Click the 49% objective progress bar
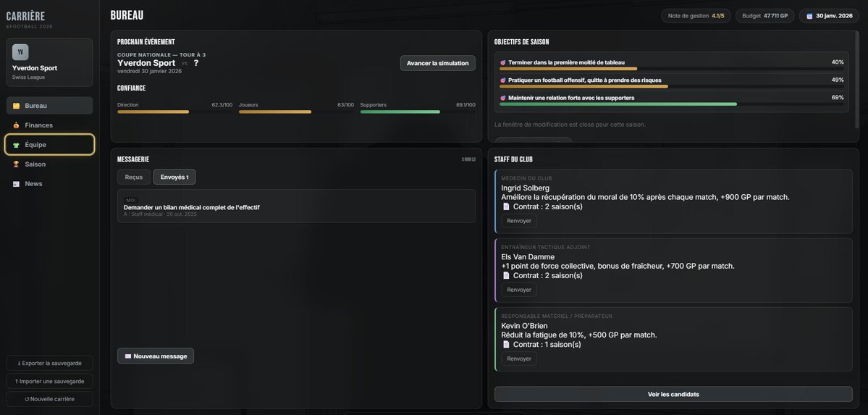The height and width of the screenshot is (415, 868). 672,86
